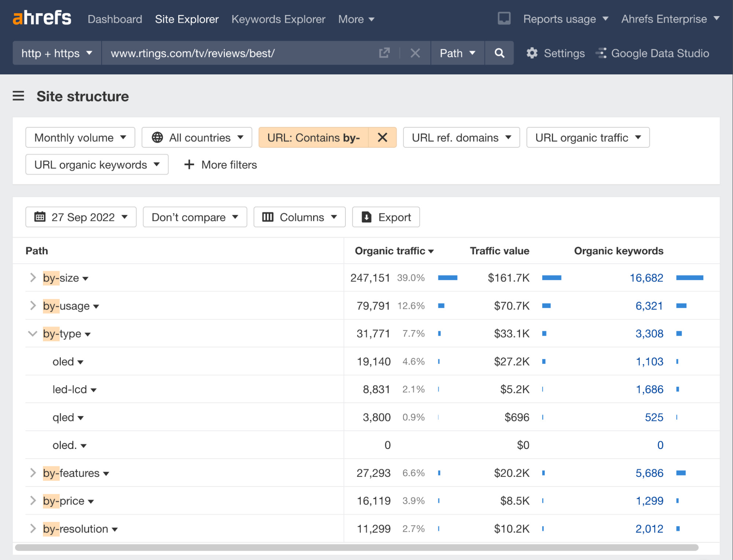Expand the by-features folder row
Viewport: 733px width, 560px height.
[33, 473]
